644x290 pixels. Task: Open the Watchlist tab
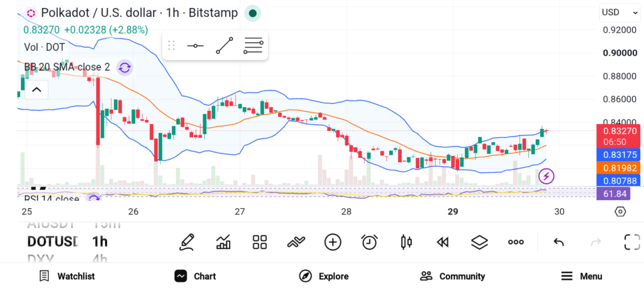[x=67, y=276]
